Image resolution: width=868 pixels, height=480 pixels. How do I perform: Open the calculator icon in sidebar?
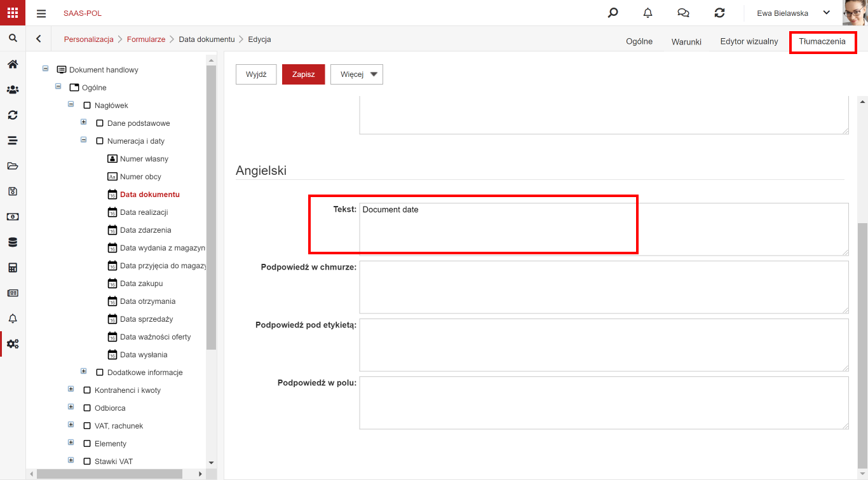(13, 268)
